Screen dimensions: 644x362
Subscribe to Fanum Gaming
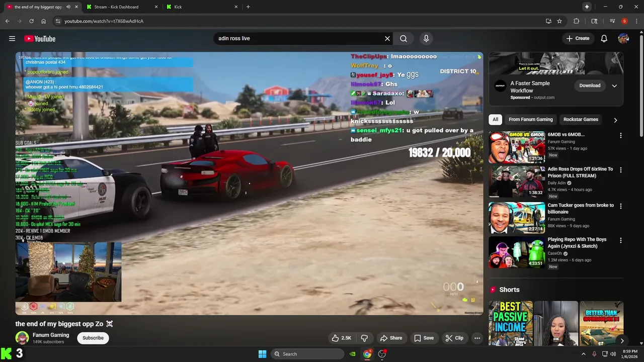(x=93, y=338)
